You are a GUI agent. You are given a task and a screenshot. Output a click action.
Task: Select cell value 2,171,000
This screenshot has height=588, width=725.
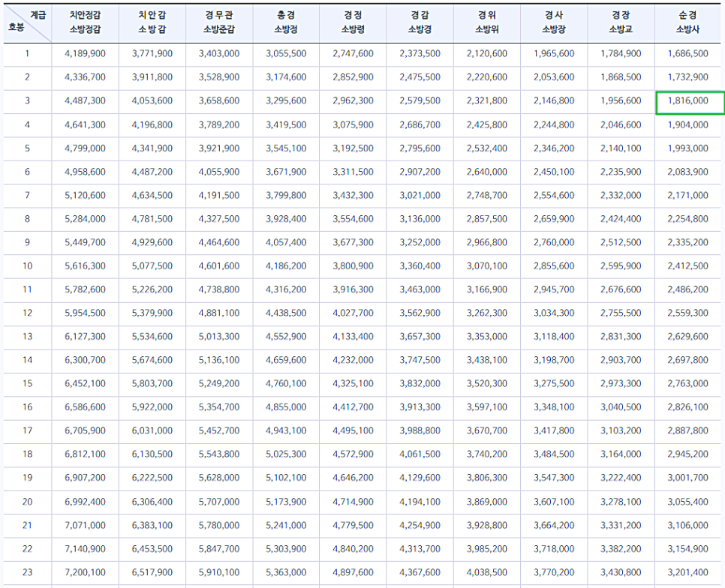pos(688,196)
